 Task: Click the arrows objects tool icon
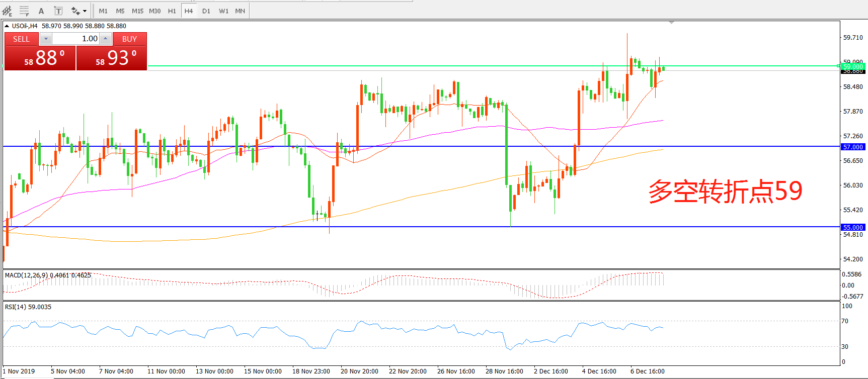75,11
